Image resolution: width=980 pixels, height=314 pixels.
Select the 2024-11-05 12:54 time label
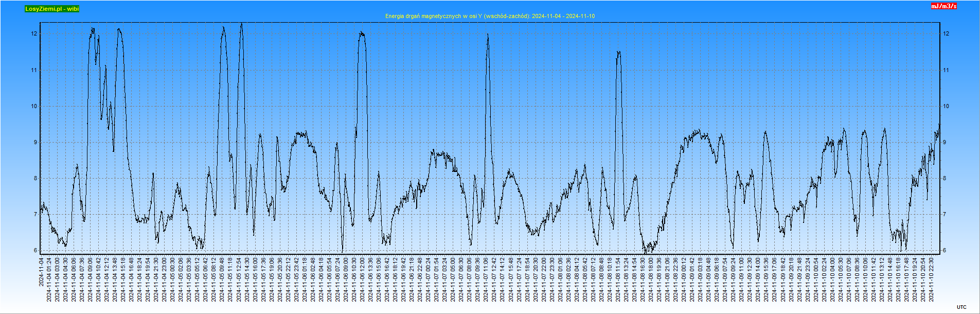(x=239, y=280)
